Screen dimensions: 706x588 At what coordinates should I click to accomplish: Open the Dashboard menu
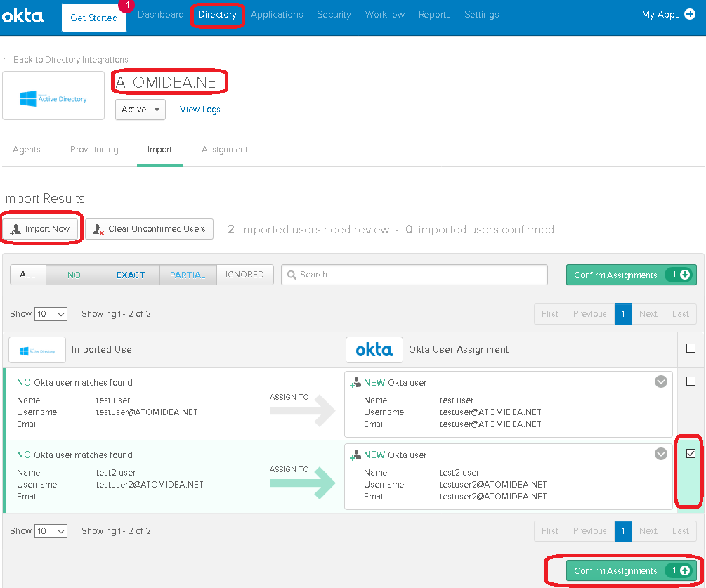[161, 15]
